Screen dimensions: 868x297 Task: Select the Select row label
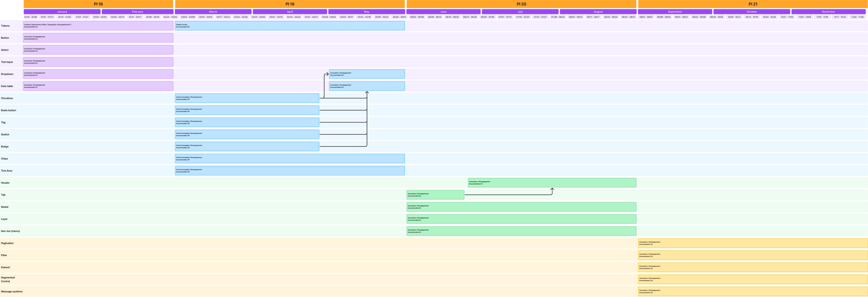5,50
